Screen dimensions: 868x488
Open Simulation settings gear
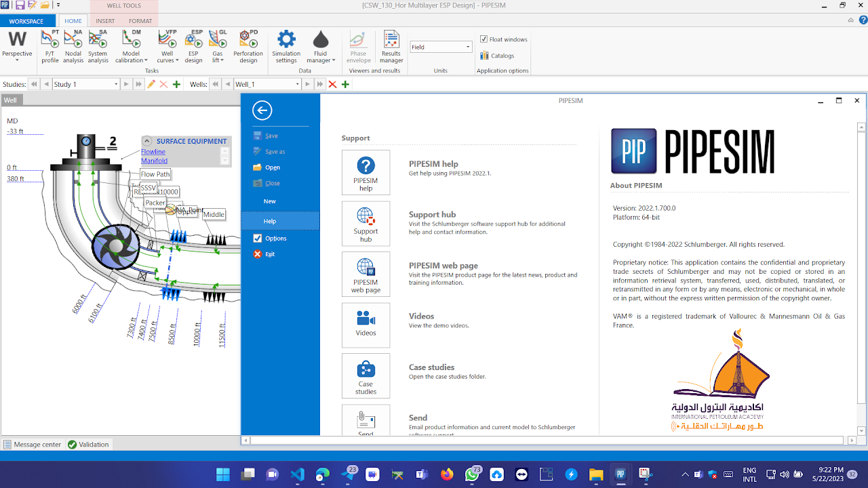coord(286,47)
